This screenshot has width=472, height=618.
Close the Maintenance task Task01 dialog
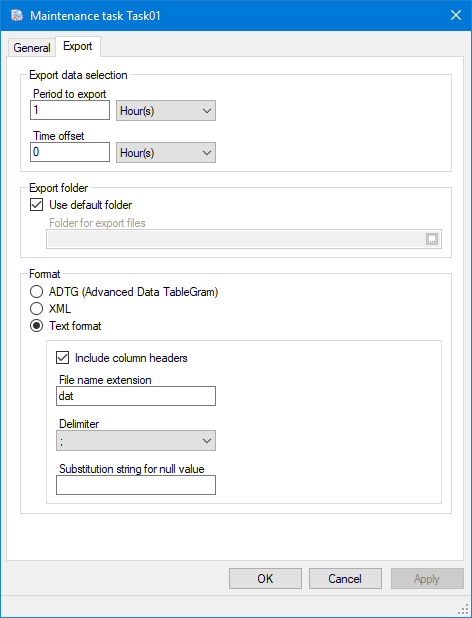pos(456,15)
